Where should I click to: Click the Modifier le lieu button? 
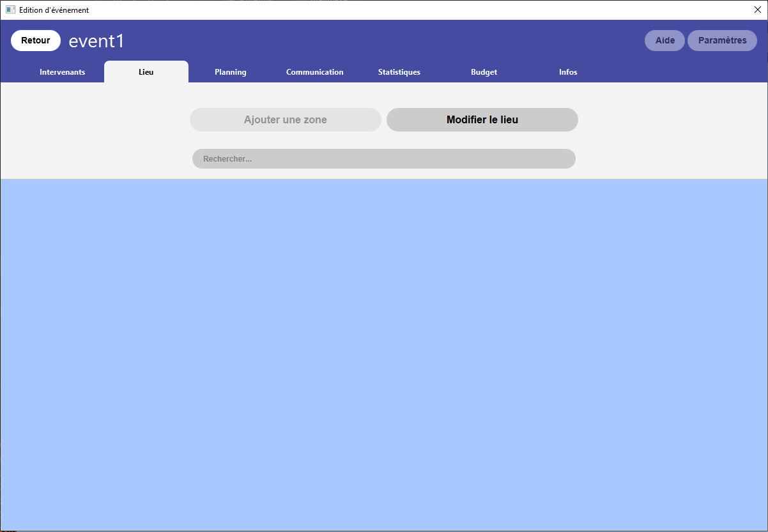[482, 119]
